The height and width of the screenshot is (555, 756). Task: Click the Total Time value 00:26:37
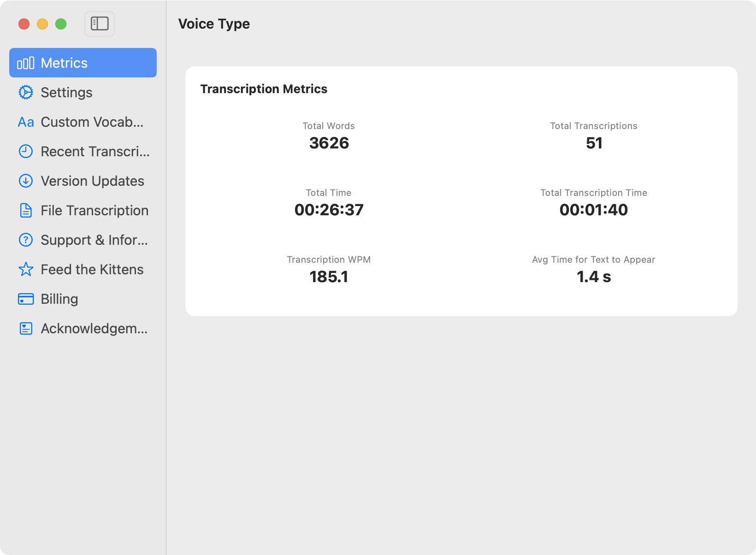[329, 210]
